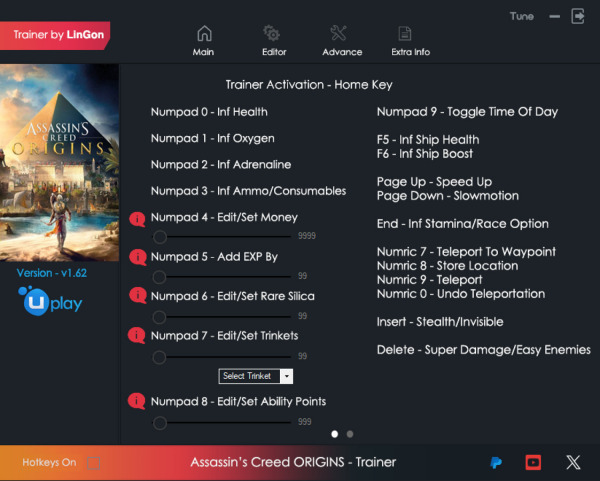Adjust the Edit/Set Money slider
Screen dimensions: 600x481
[x=222, y=237]
